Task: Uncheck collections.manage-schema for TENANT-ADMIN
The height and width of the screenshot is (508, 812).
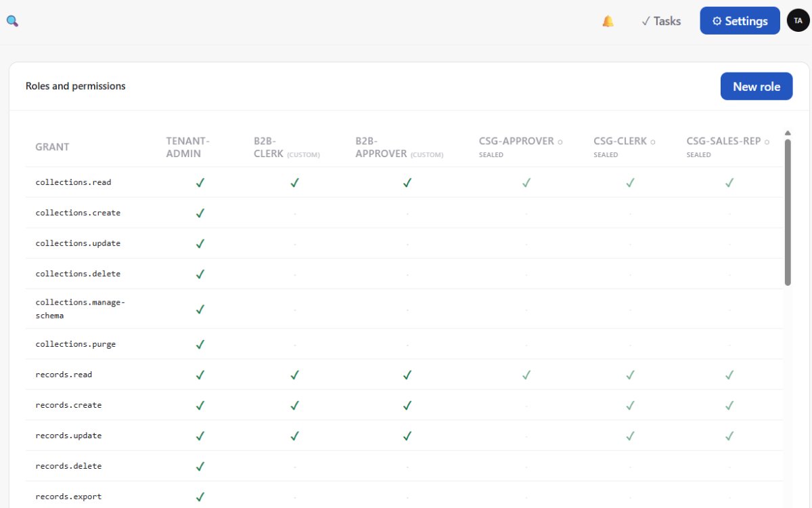Action: click(x=200, y=309)
